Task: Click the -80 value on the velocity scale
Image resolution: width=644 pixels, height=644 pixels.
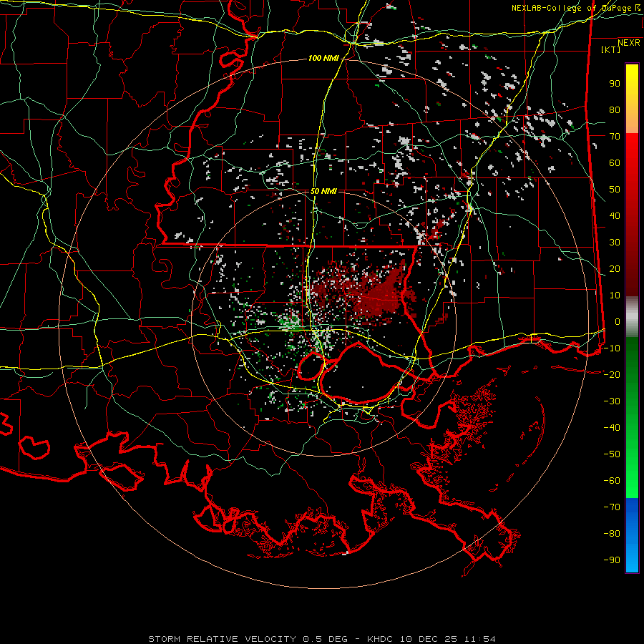Action: click(x=612, y=534)
